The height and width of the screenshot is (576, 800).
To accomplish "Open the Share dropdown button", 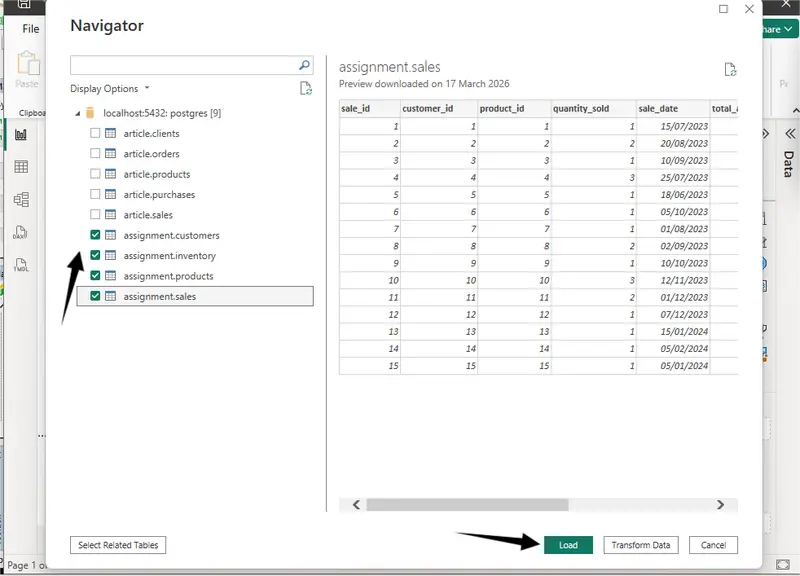I will (x=780, y=30).
